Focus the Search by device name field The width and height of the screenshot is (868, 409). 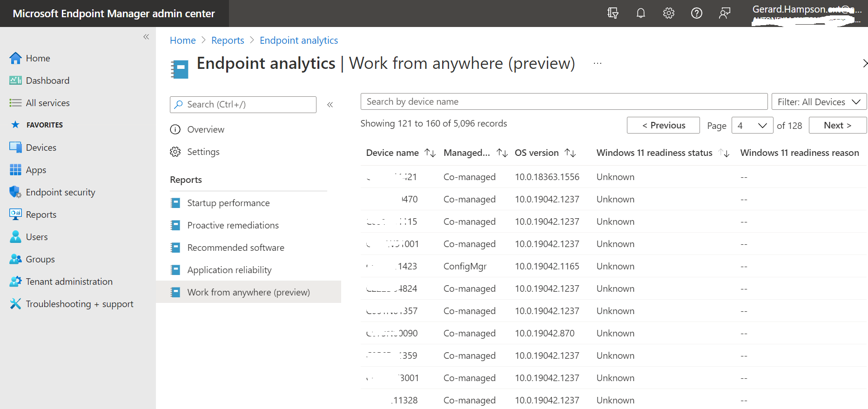click(x=564, y=101)
